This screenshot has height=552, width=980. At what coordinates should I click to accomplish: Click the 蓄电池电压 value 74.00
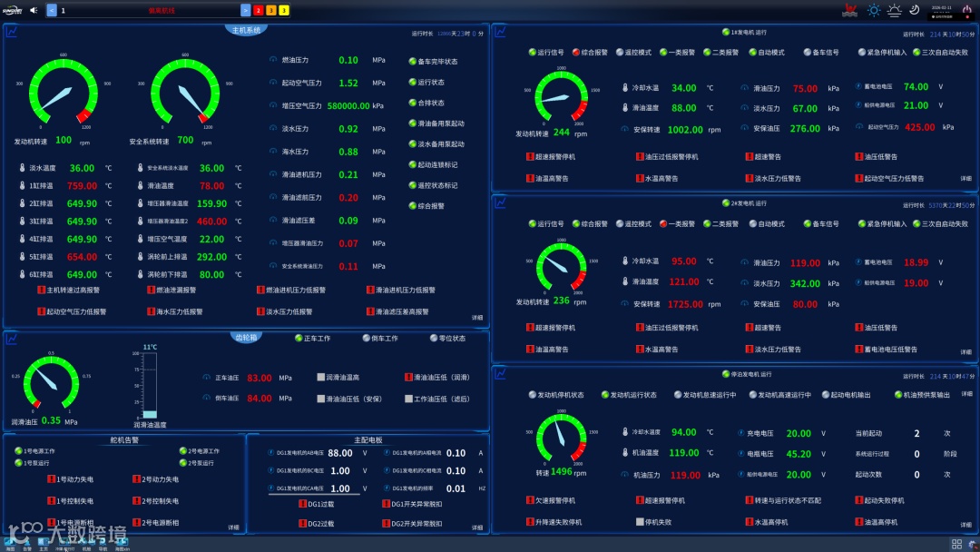point(916,86)
